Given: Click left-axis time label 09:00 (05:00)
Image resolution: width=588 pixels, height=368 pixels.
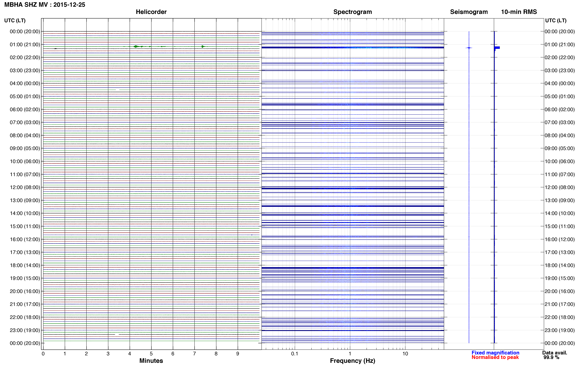Looking at the screenshot, I should [x=25, y=148].
